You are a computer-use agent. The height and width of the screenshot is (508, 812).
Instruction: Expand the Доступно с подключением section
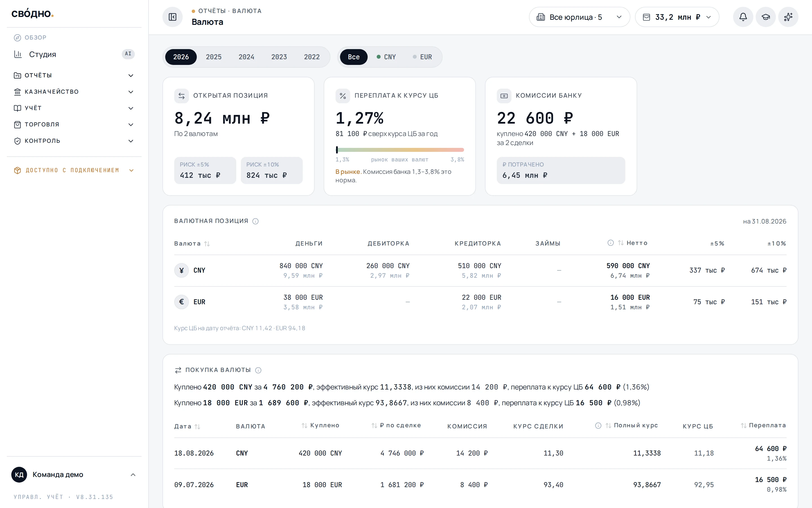[x=74, y=170]
